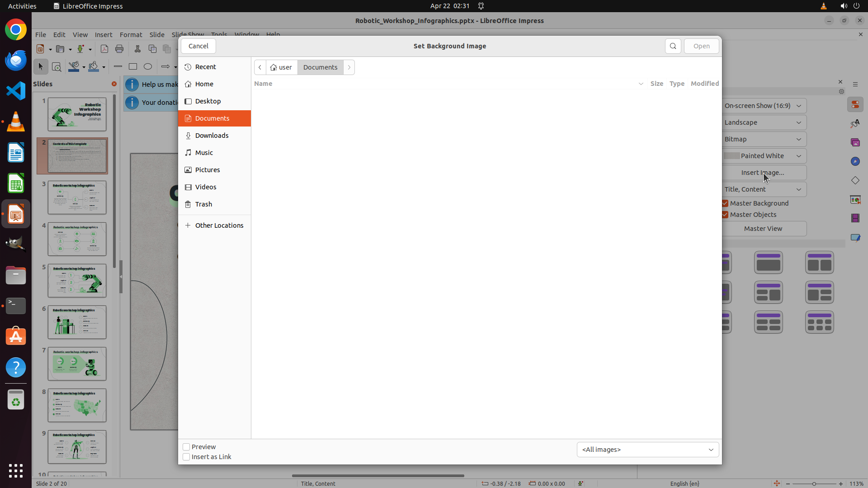Open the Landscape orientation dropdown
The image size is (868, 488).
click(763, 122)
